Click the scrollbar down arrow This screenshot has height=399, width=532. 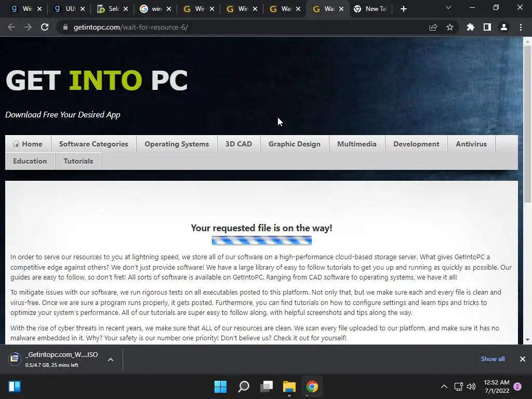coord(527,339)
